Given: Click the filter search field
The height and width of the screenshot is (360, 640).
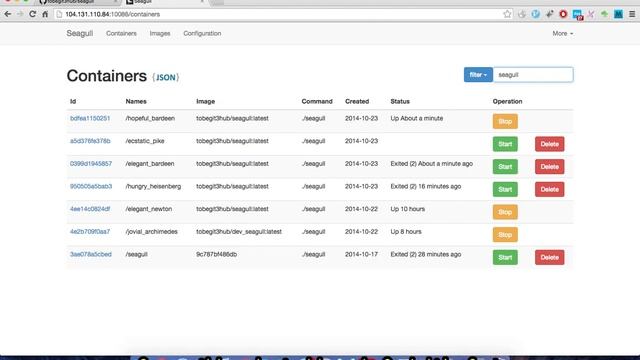Looking at the screenshot, I should point(533,75).
